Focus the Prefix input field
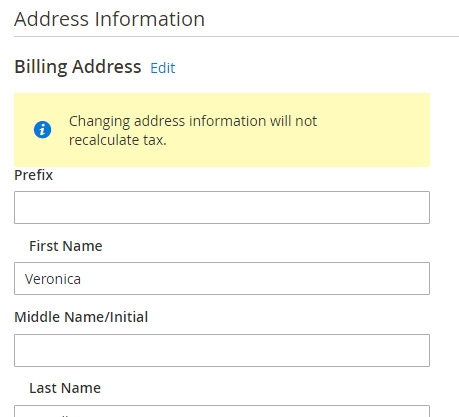The width and height of the screenshot is (459, 417). point(222,207)
